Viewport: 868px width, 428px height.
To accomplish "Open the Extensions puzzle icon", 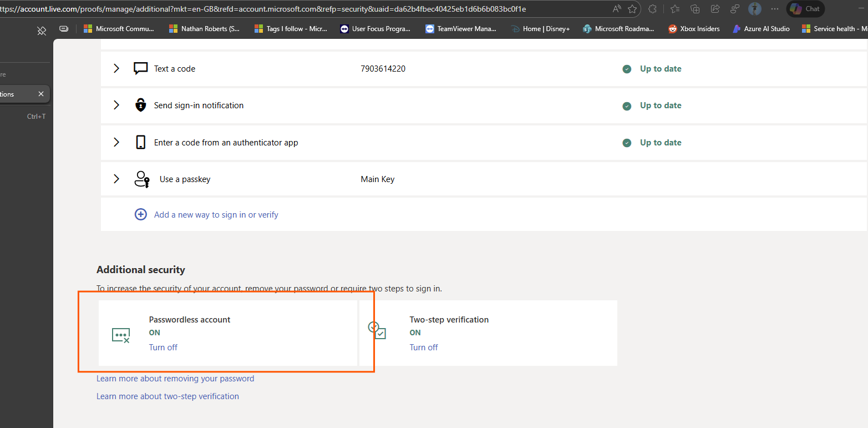I will tap(652, 9).
